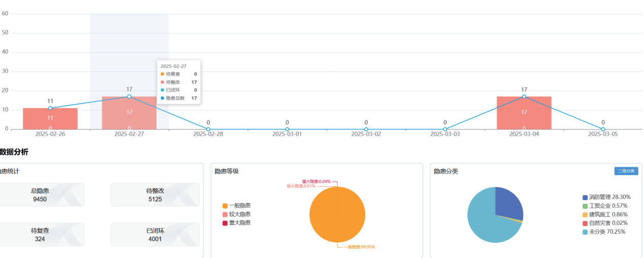The width and height of the screenshot is (644, 258).
Task: Click the line point above 2025-03-05
Action: click(603, 129)
